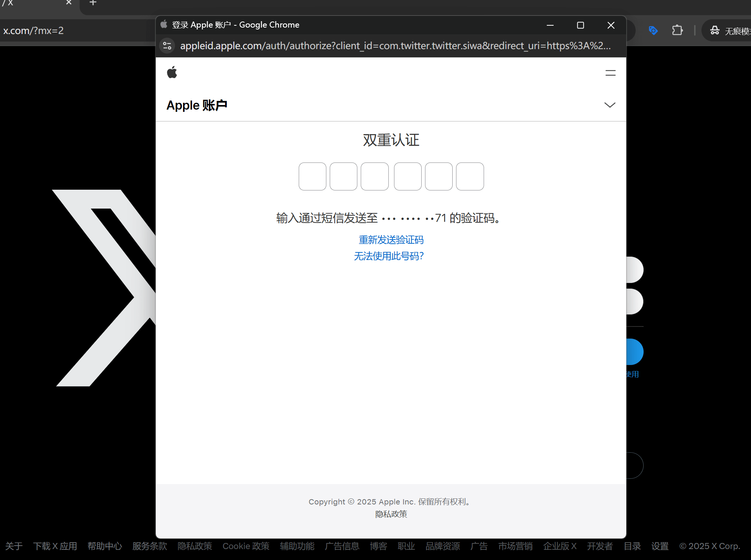Open the browser extensions puzzle icon

[x=677, y=30]
